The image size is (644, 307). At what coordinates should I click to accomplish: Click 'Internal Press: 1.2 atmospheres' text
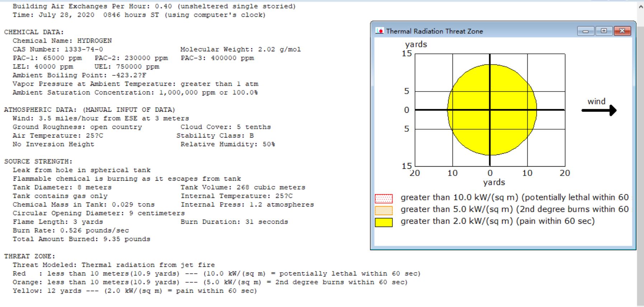click(247, 204)
